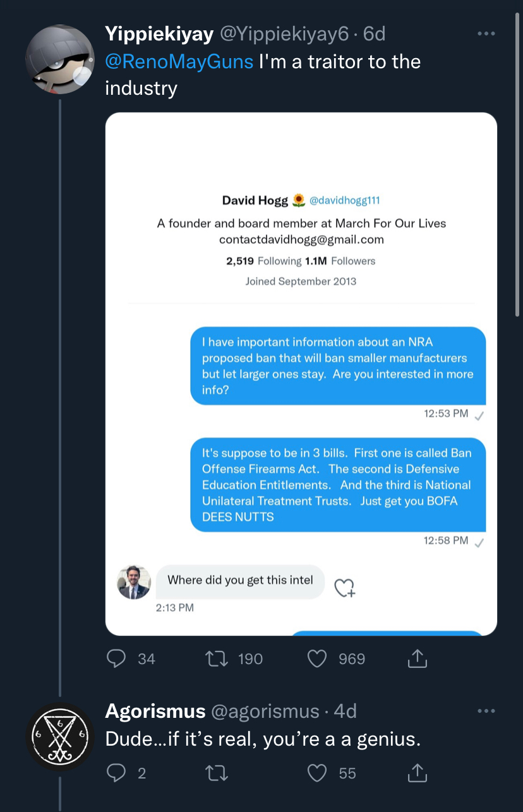The image size is (523, 812).
Task: Visit the @RenoMayGuns mention link
Action: 179,61
